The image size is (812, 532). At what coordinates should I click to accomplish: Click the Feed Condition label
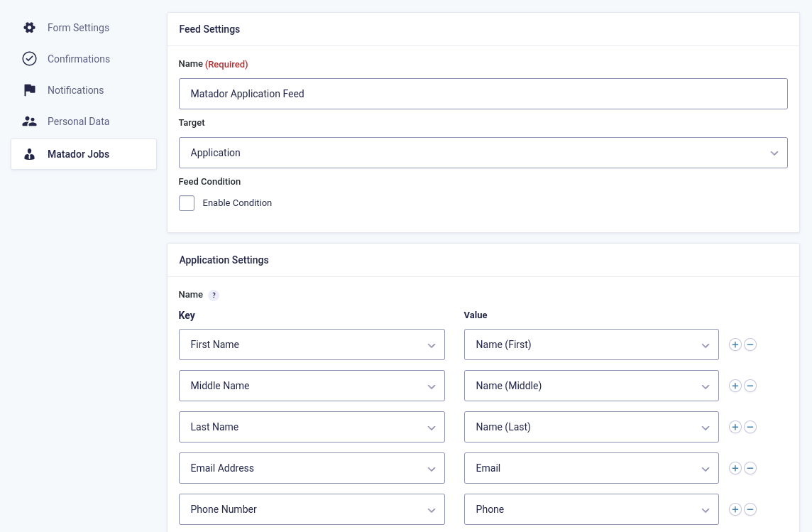209,182
